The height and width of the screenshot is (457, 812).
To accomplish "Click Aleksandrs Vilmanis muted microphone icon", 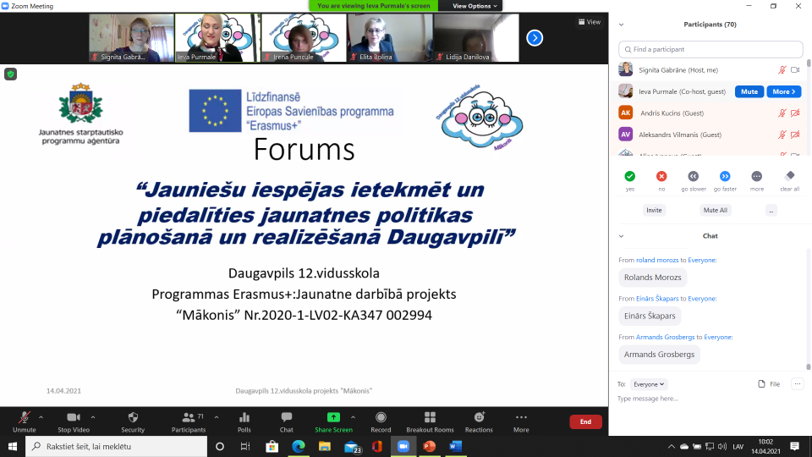I will coord(782,135).
